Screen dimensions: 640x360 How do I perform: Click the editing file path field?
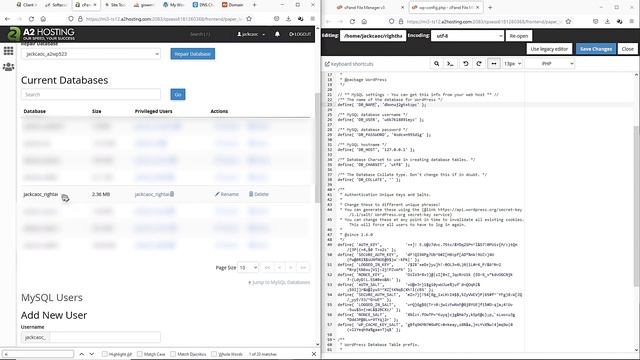click(373, 36)
